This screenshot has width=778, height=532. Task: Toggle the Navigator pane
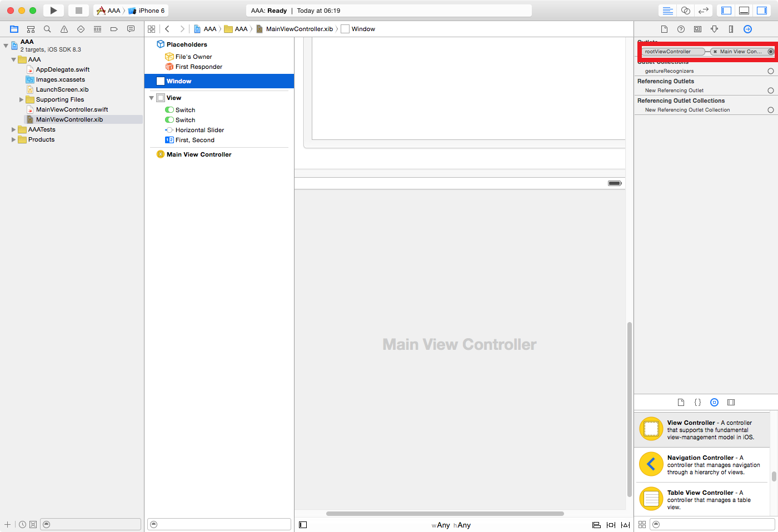tap(726, 11)
